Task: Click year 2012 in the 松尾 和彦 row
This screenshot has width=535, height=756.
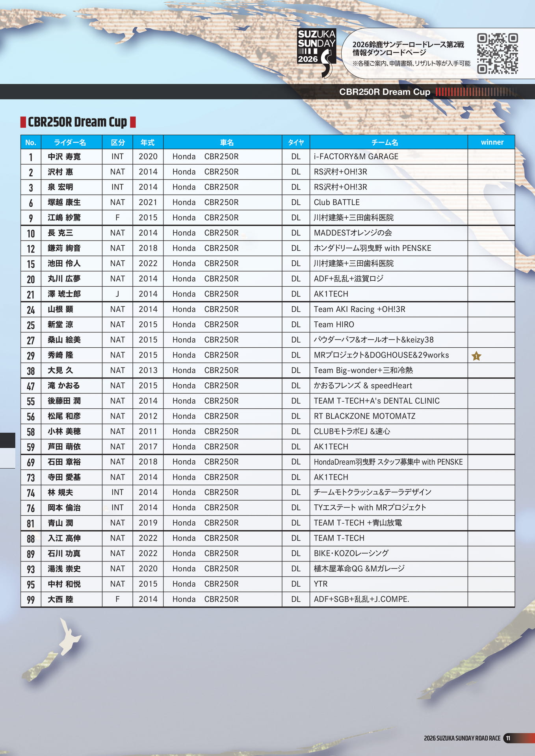Action: pos(148,416)
